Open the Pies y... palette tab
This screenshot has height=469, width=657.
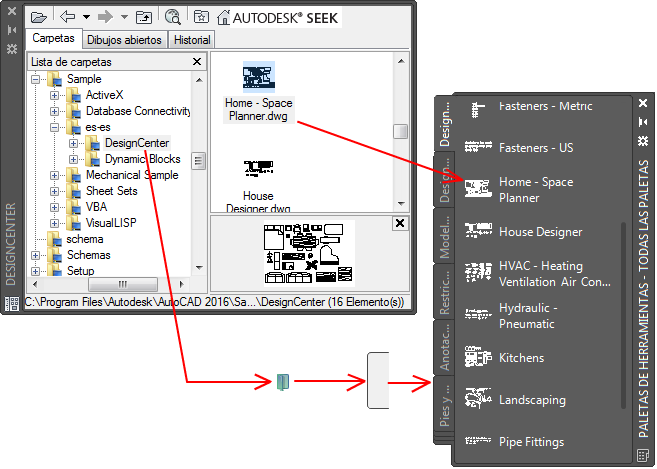(x=444, y=405)
